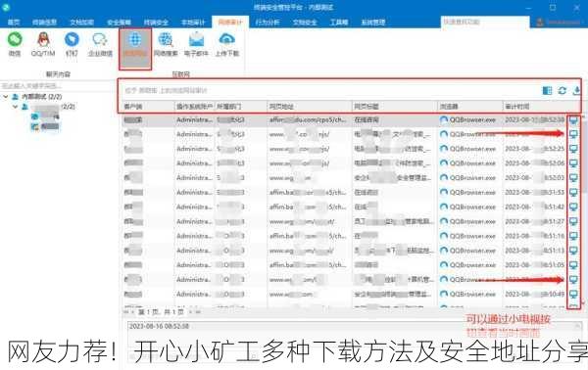588x370 pixels.
Task: Switch to the 本地审计 tab
Action: (x=193, y=23)
